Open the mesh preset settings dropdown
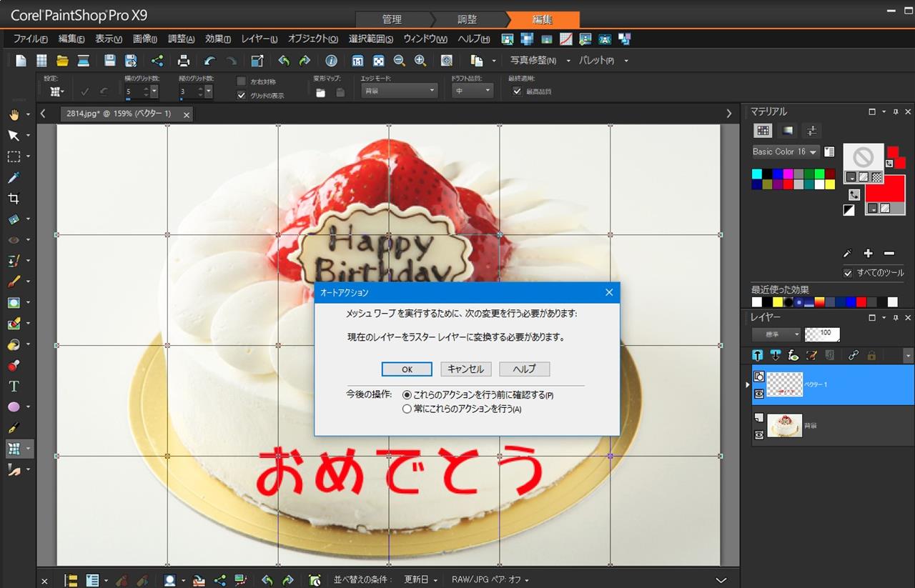 (x=57, y=91)
